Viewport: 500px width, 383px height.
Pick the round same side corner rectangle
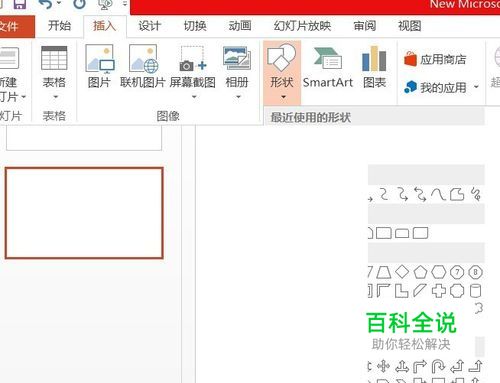point(402,233)
